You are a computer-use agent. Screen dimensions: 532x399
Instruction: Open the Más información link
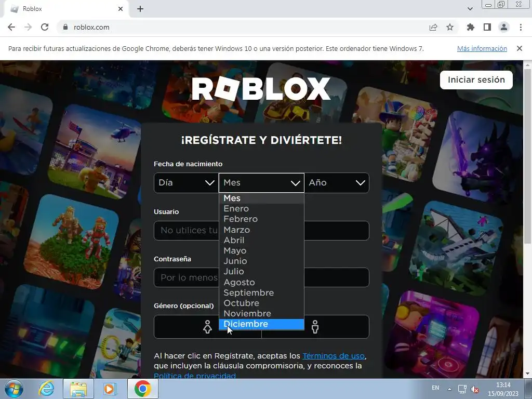pos(482,48)
